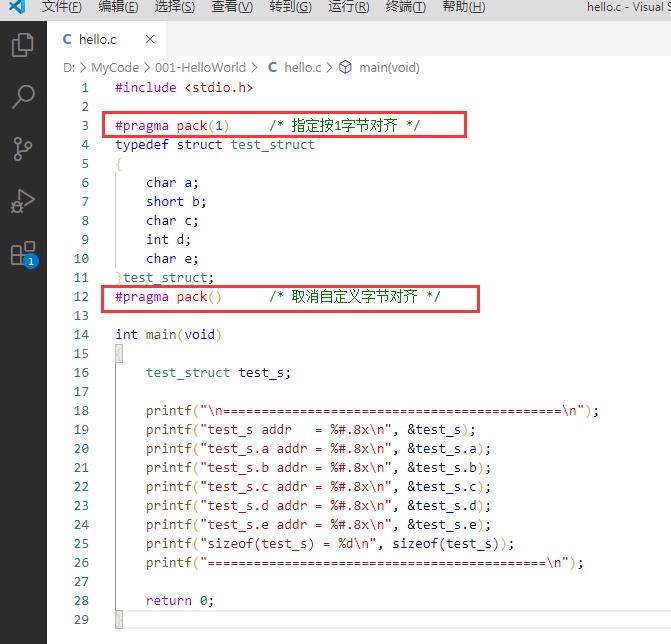Click the 'char a;' member line
The image size is (671, 644).
coord(172,183)
